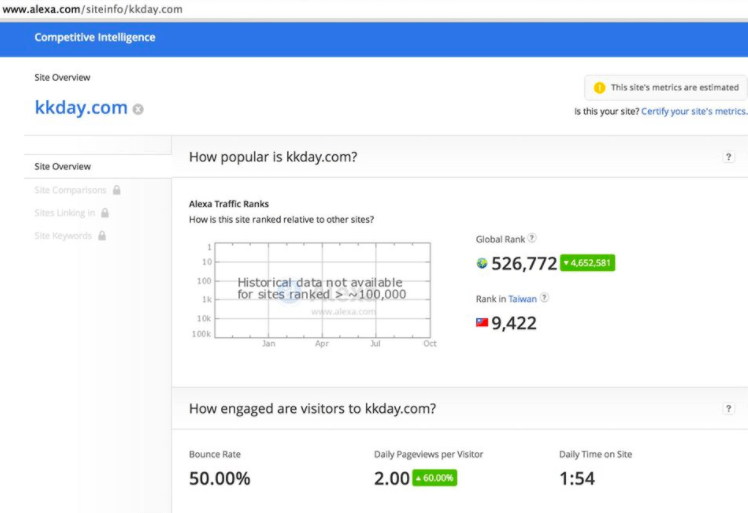Click Daily Pageviews per Visitor value 2.00
The image size is (748, 513).
(392, 478)
